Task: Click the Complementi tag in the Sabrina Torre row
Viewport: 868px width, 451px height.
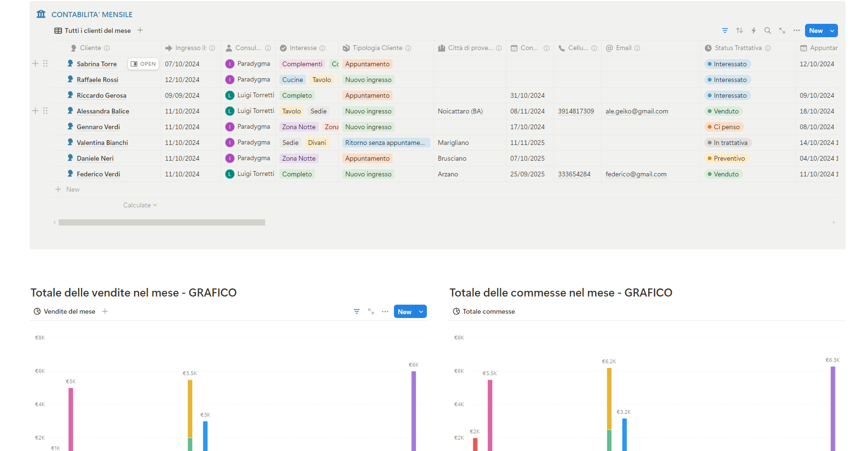Action: pos(302,64)
